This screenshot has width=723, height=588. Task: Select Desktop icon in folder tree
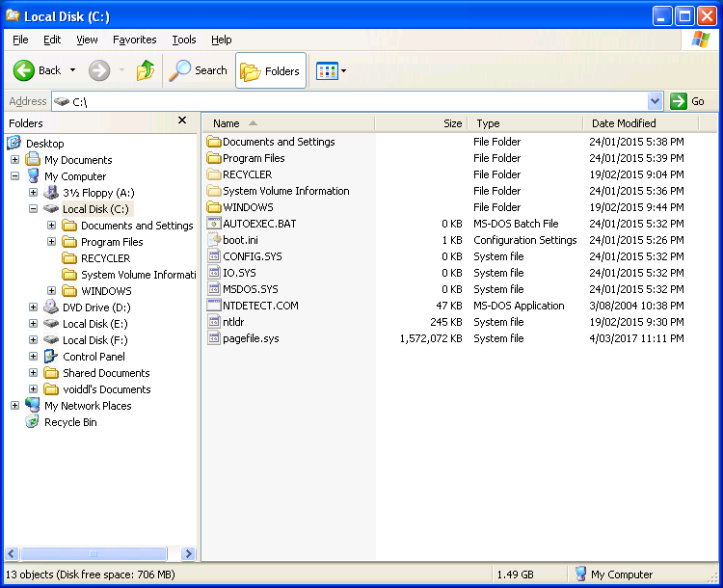pyautogui.click(x=13, y=143)
